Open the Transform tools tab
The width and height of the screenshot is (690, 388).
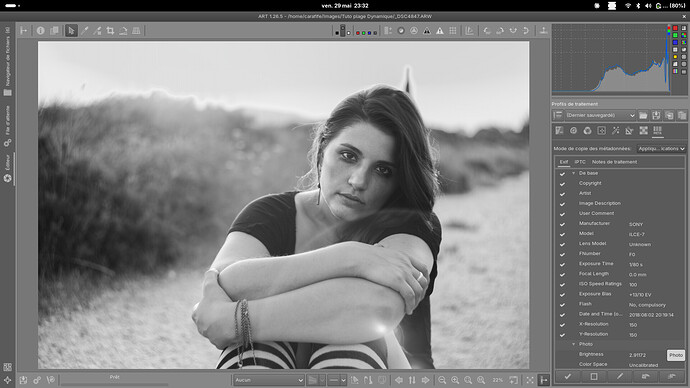pyautogui.click(x=630, y=131)
